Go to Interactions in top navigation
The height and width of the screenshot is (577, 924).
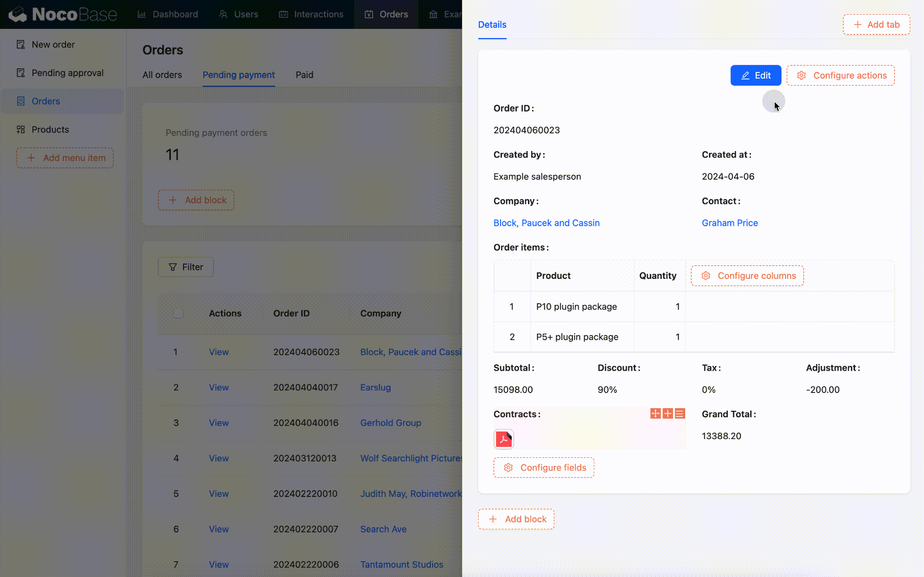click(x=311, y=14)
